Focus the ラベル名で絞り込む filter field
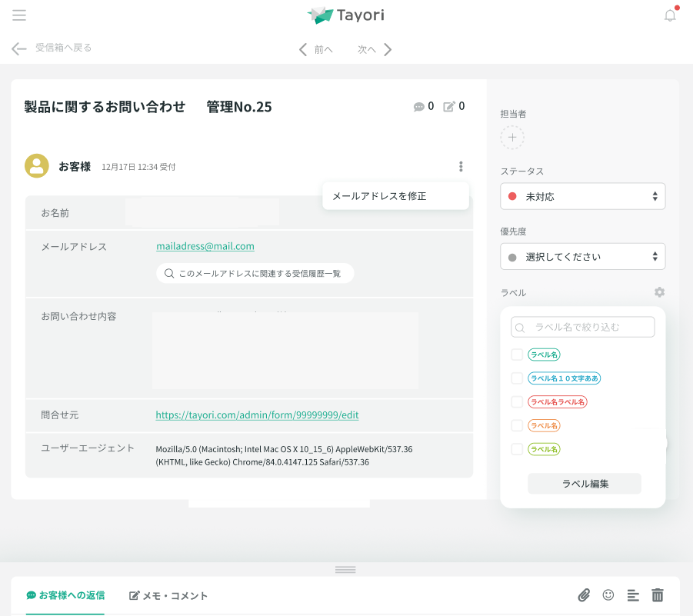Screen dimensions: 693x616 (x=582, y=327)
